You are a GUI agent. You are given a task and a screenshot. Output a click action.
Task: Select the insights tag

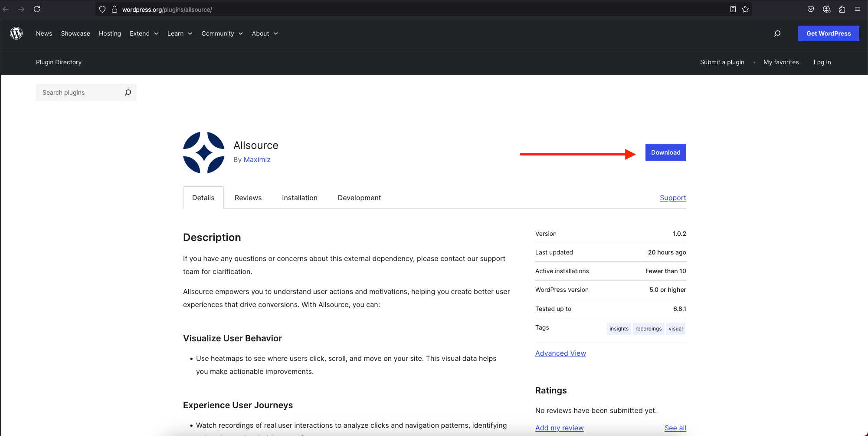pos(619,329)
